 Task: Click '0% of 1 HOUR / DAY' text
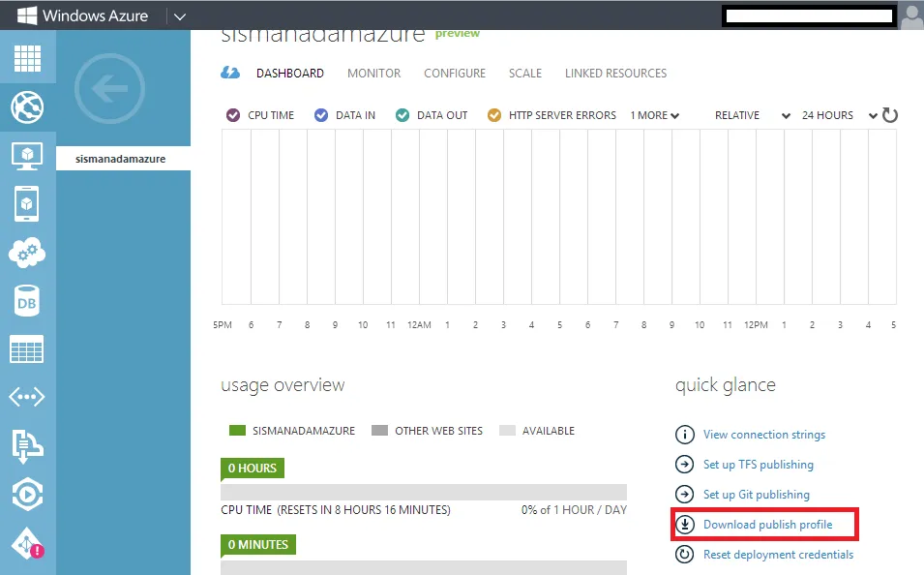[x=574, y=509]
